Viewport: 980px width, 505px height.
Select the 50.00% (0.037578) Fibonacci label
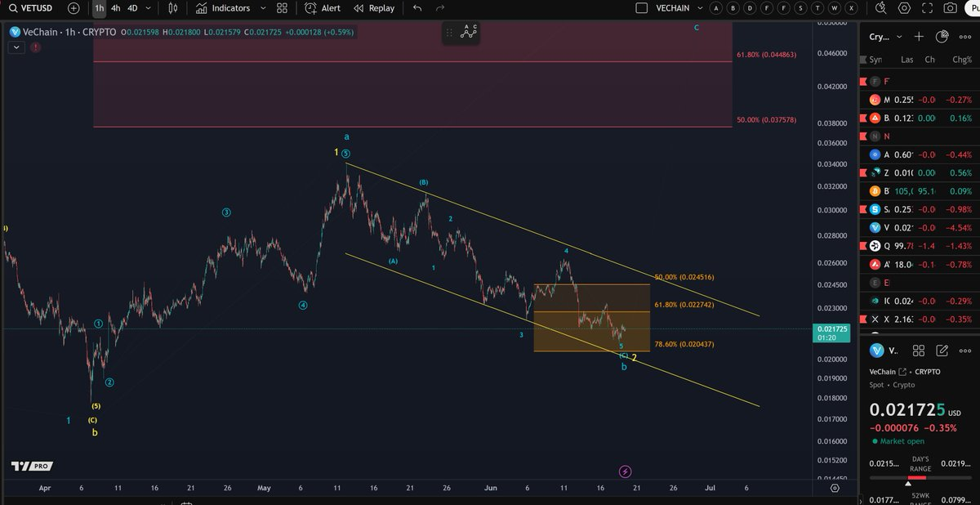[766, 120]
